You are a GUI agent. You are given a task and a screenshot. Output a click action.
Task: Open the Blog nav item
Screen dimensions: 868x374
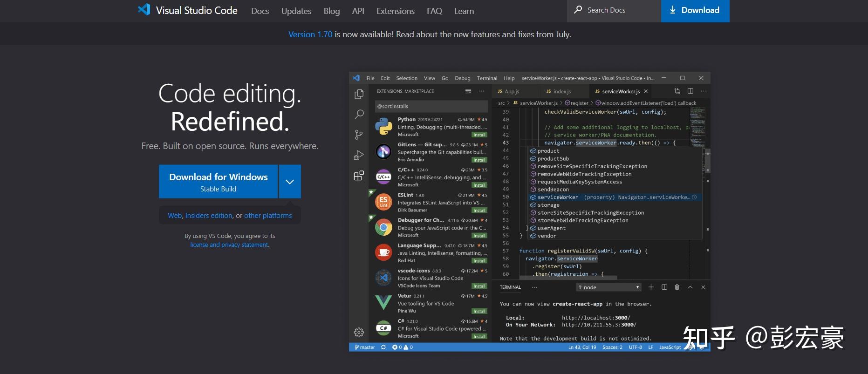click(332, 11)
